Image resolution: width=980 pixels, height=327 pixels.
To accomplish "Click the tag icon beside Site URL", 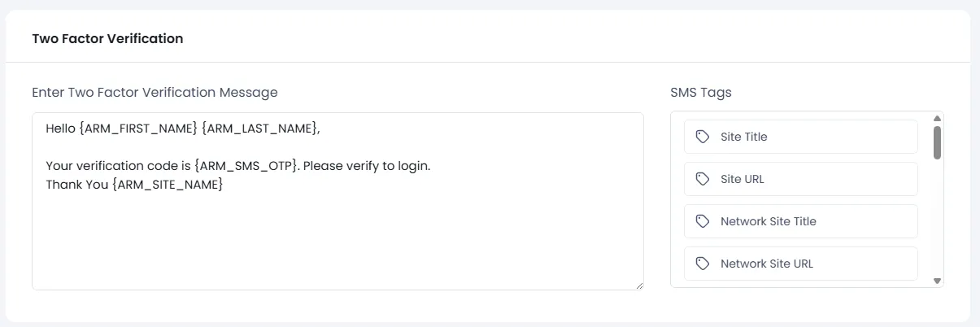I will click(703, 179).
